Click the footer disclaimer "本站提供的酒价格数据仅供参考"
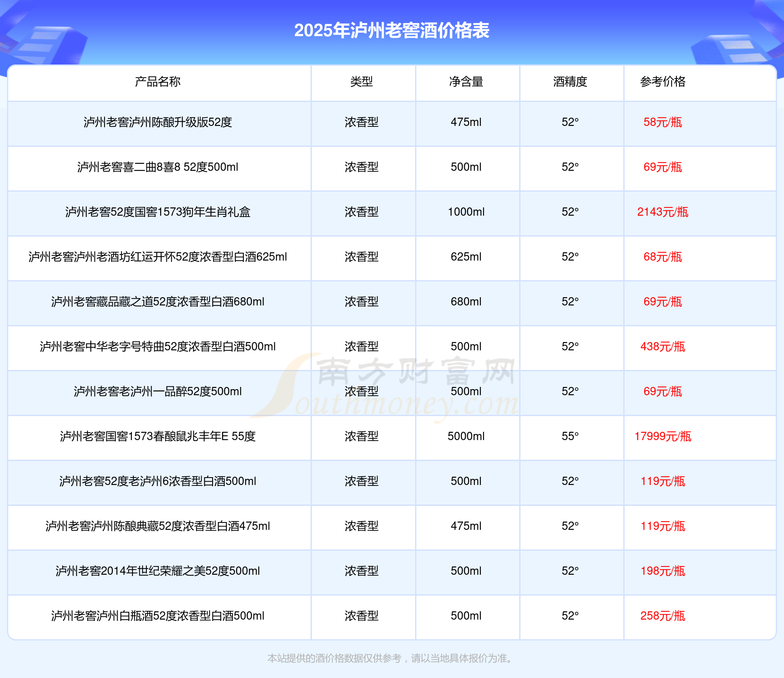784x678 pixels. pyautogui.click(x=334, y=658)
